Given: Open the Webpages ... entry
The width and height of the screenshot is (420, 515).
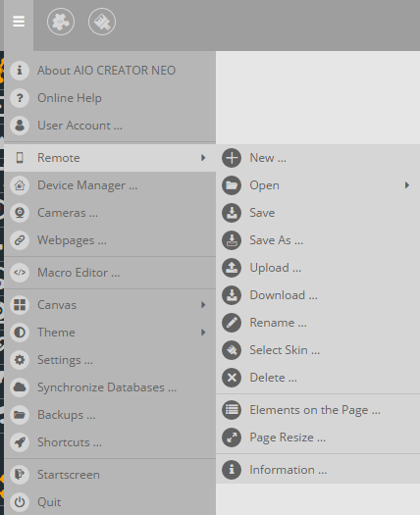Looking at the screenshot, I should [x=110, y=240].
